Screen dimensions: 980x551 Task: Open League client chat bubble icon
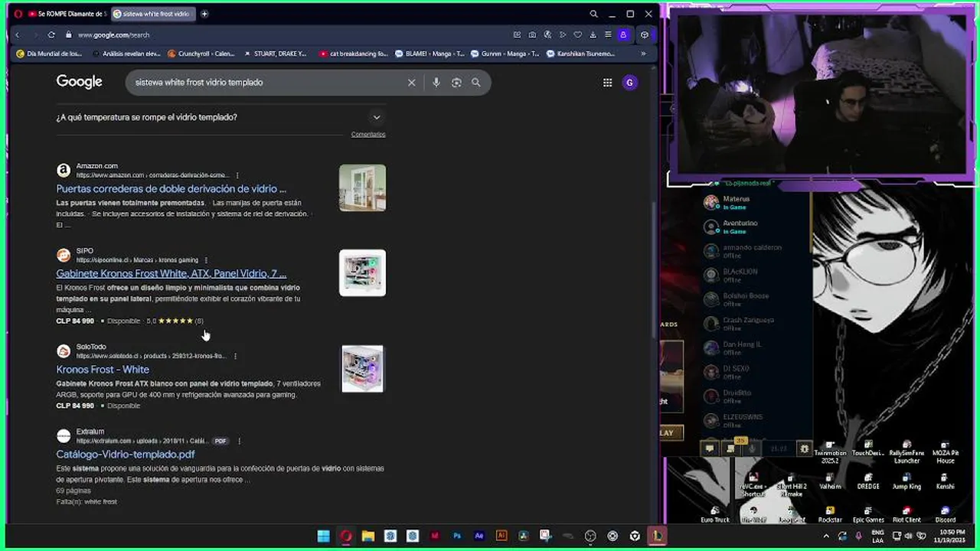710,449
